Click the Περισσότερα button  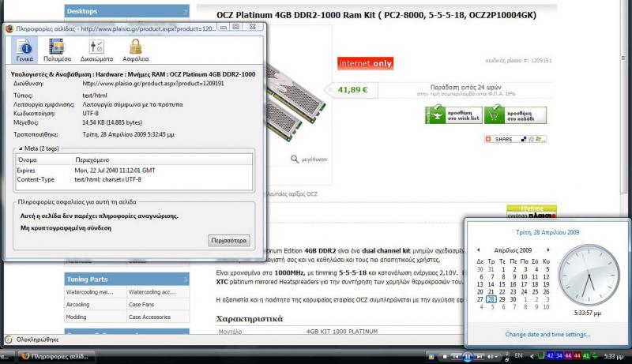click(229, 240)
